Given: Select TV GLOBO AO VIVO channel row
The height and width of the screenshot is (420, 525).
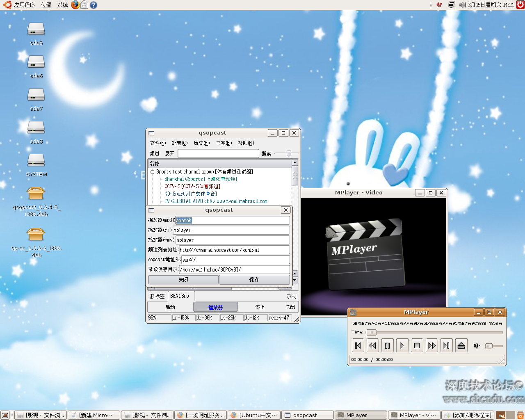Looking at the screenshot, I should pos(216,201).
